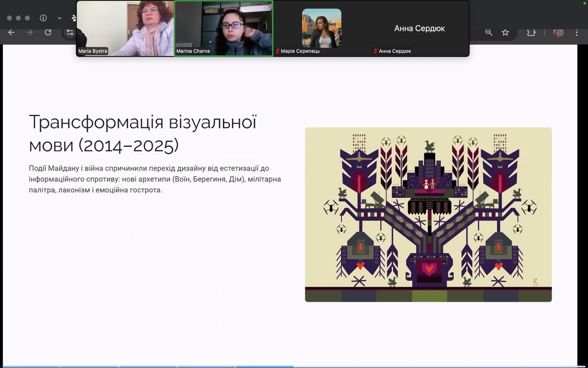Click the browser Forward arrow

tap(29, 32)
